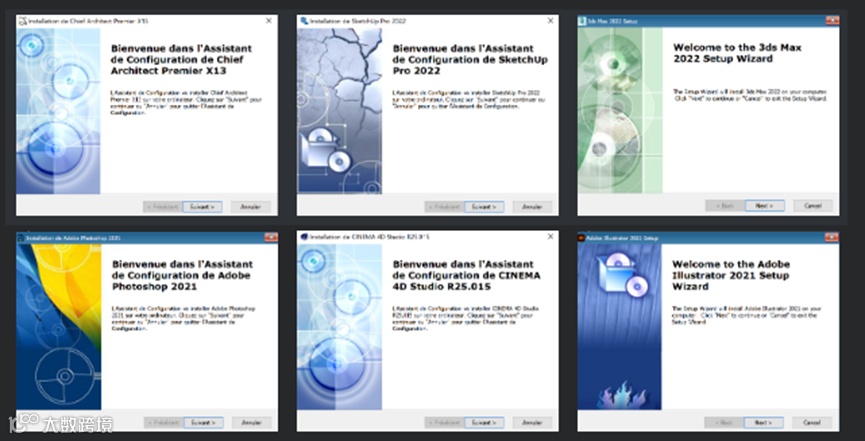Click Annuler in the SketchUp Pro 2022 installer

click(532, 207)
